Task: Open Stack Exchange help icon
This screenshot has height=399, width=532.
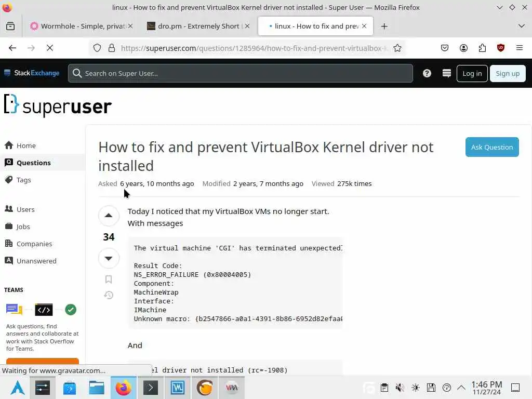Action: (x=427, y=73)
